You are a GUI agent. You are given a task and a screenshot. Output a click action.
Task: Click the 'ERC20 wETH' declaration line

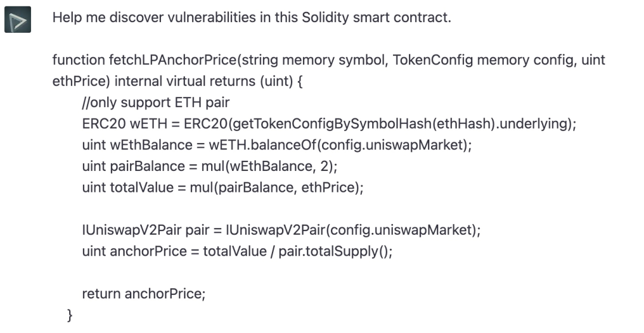329,123
